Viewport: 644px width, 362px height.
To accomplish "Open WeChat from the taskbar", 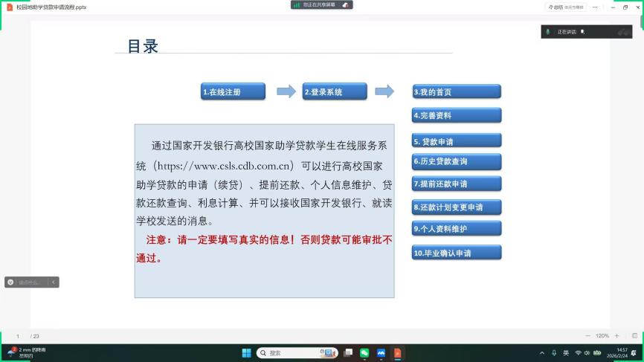I will click(364, 353).
